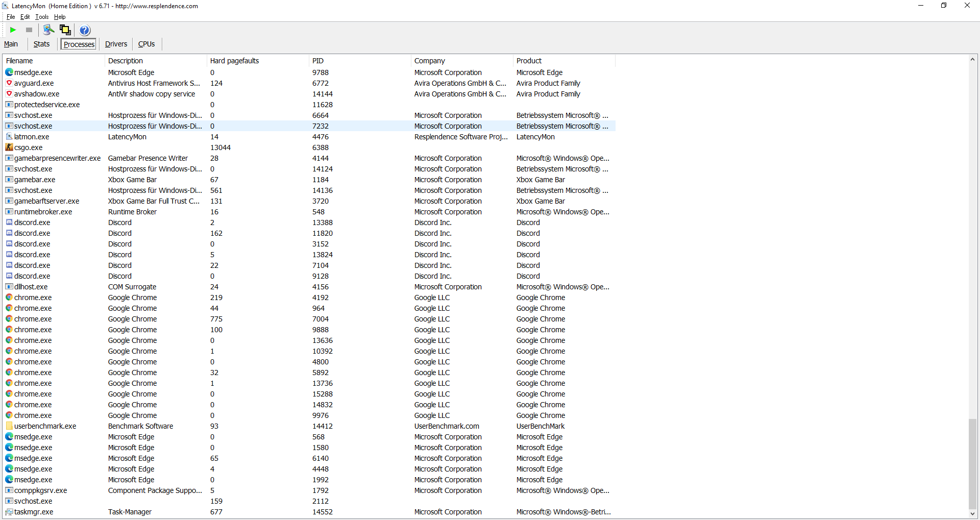980x520 pixels.
Task: Click the comppkgsrv.exe process icon
Action: 9,490
